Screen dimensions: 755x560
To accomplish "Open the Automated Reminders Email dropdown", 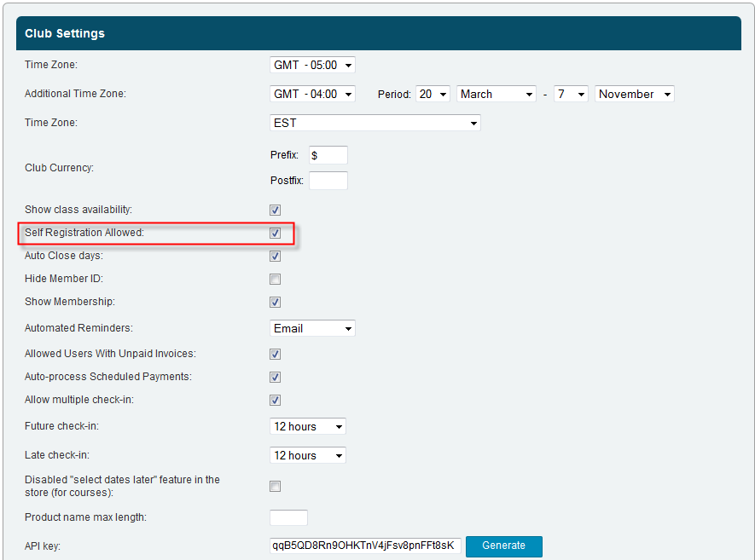I will point(311,328).
